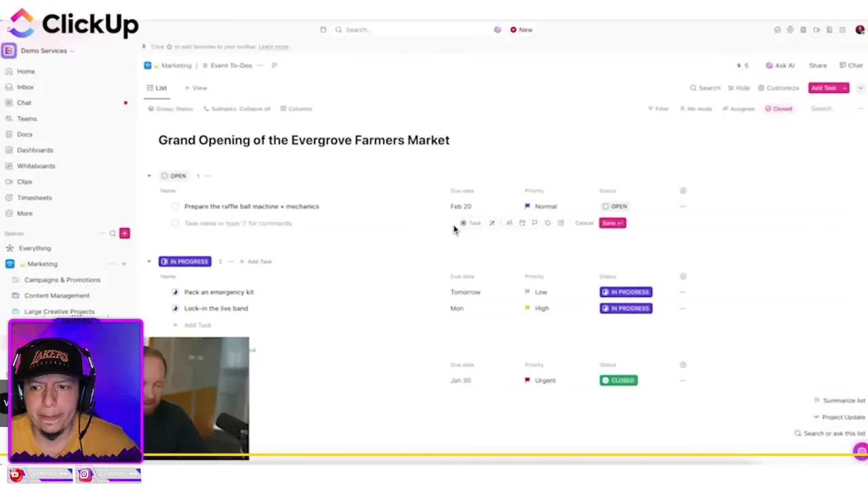Click the Spaces search magnifier icon

coord(113,233)
